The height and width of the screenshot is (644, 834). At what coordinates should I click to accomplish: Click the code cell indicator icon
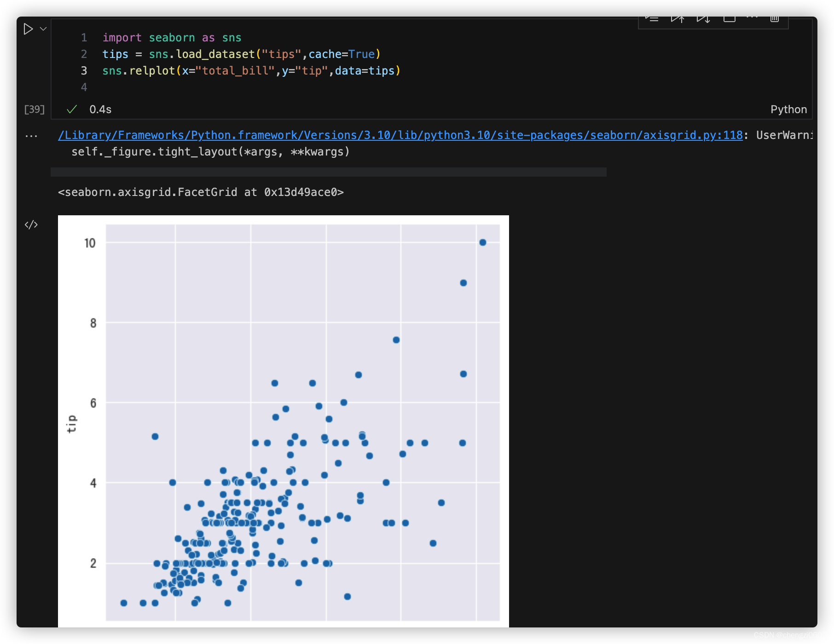[32, 224]
